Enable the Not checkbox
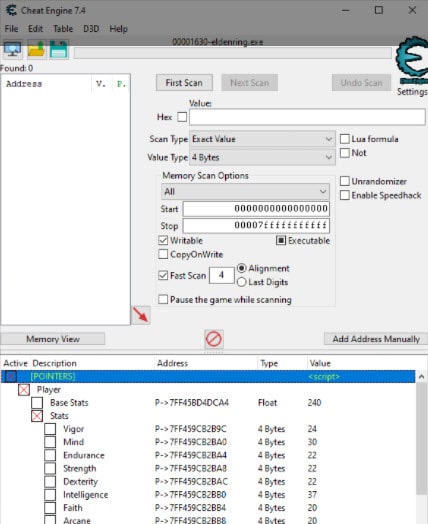The width and height of the screenshot is (428, 524). click(344, 153)
